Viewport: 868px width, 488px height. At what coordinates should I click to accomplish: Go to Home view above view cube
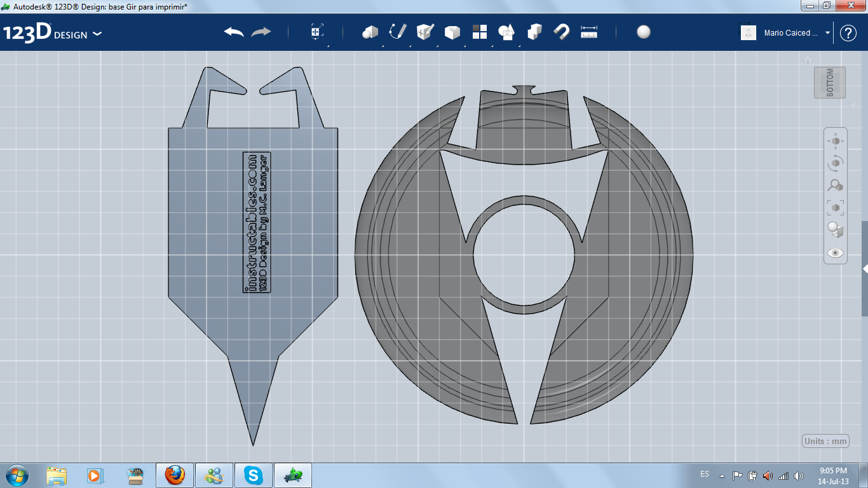click(x=808, y=60)
